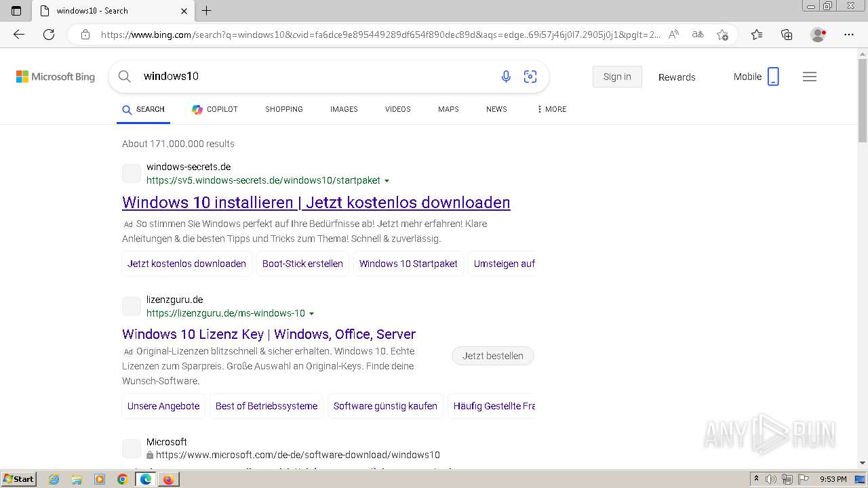Open a new browser tab
Image resolution: width=868 pixels, height=488 pixels.
click(x=207, y=11)
